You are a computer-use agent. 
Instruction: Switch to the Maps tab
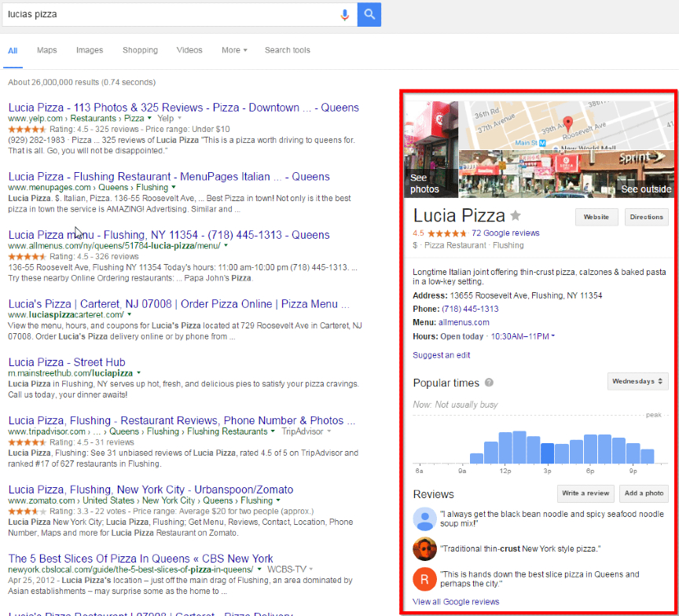point(47,50)
